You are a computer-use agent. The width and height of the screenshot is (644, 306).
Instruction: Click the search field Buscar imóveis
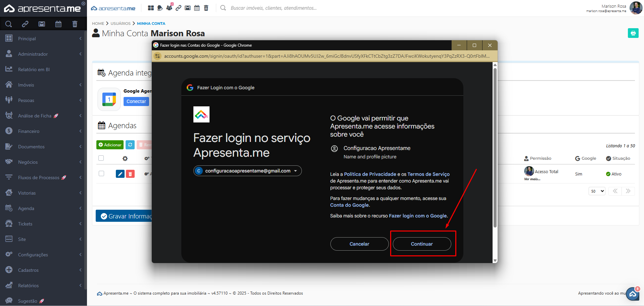[x=274, y=8]
